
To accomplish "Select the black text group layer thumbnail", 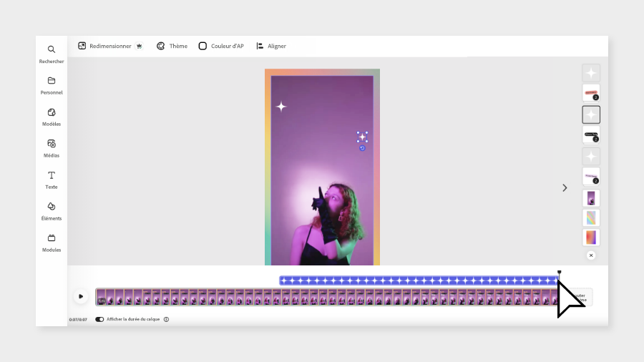I will (591, 135).
